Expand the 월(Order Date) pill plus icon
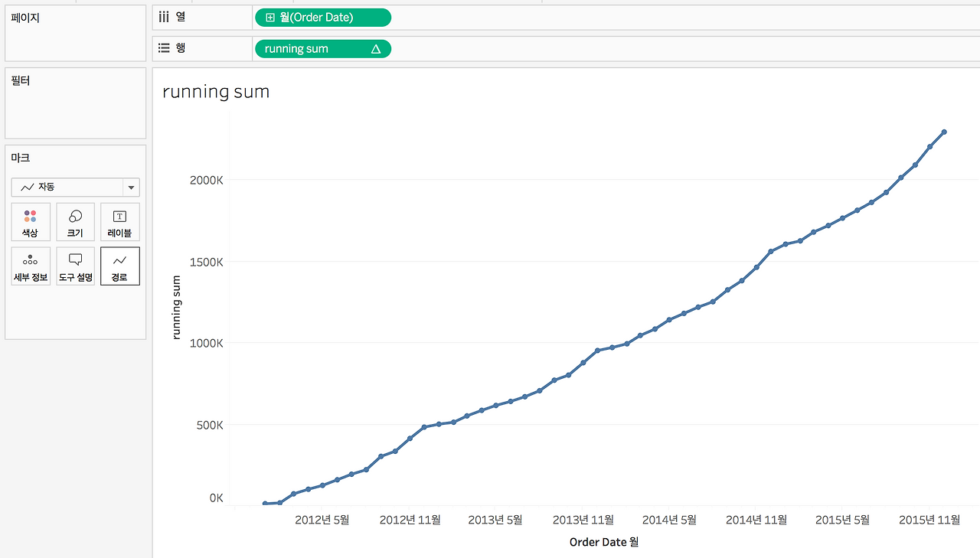This screenshot has height=558, width=980. tap(269, 18)
